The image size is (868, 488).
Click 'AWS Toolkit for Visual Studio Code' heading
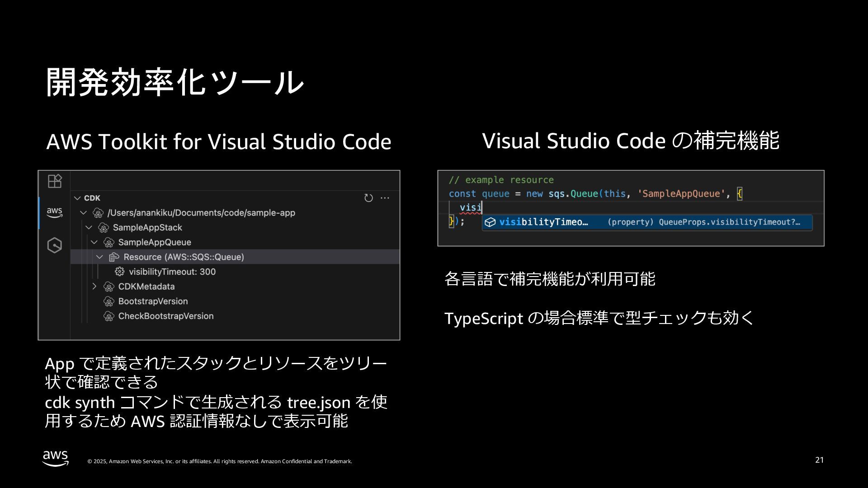point(219,141)
